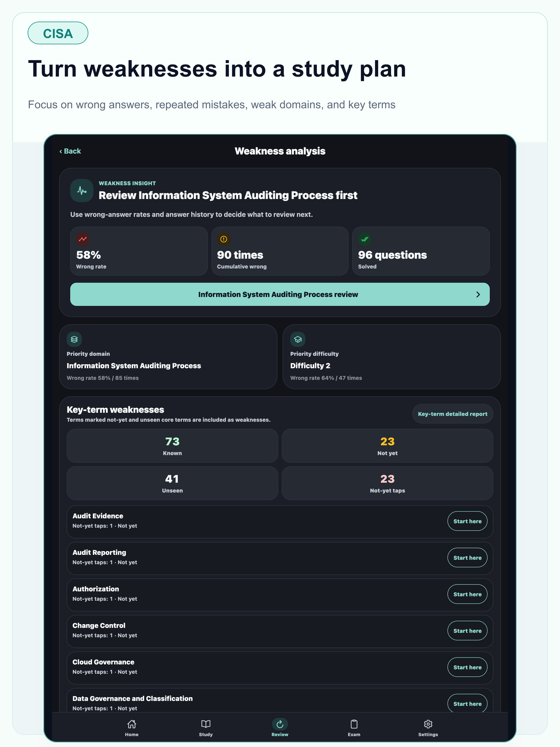Select the Review tab

(x=280, y=727)
